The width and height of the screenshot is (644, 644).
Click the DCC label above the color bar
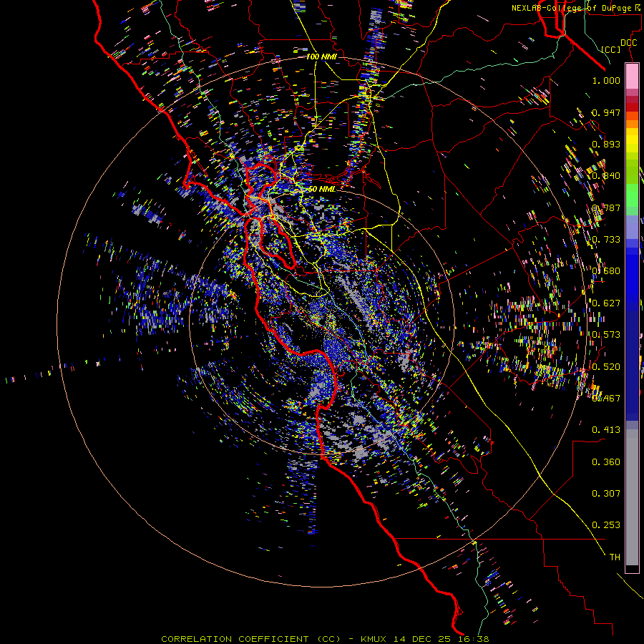click(628, 43)
